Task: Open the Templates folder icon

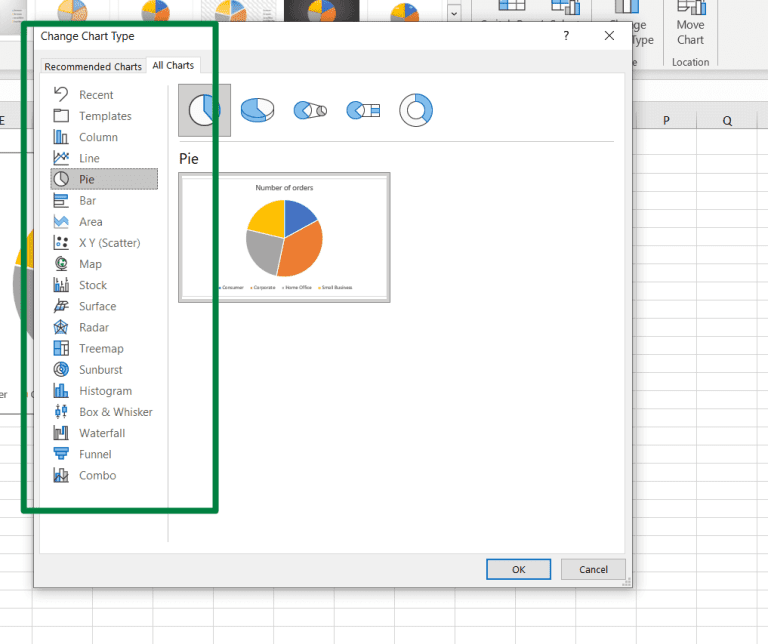Action: 61,116
